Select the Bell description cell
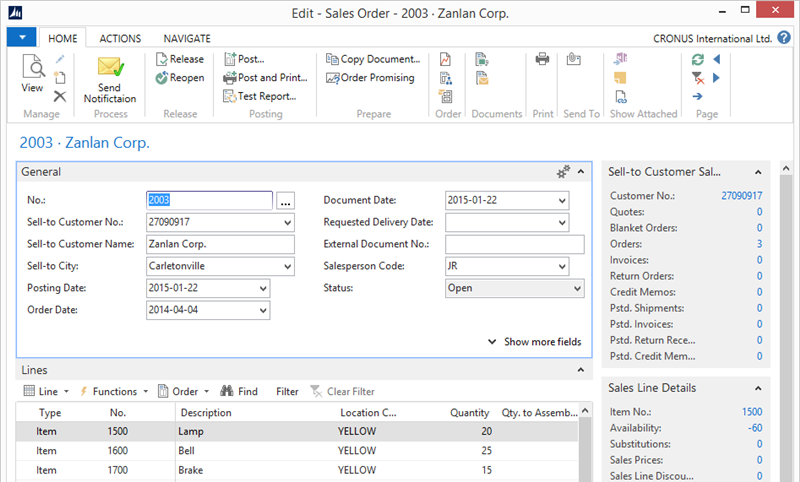Screen dimensions: 800x482 tap(255, 451)
